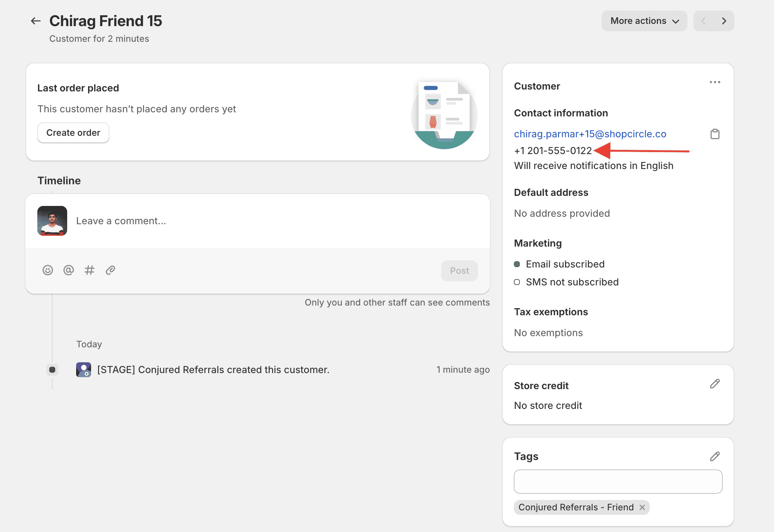Mention staff with the @ icon
Viewport: 774px width, 532px height.
point(69,270)
